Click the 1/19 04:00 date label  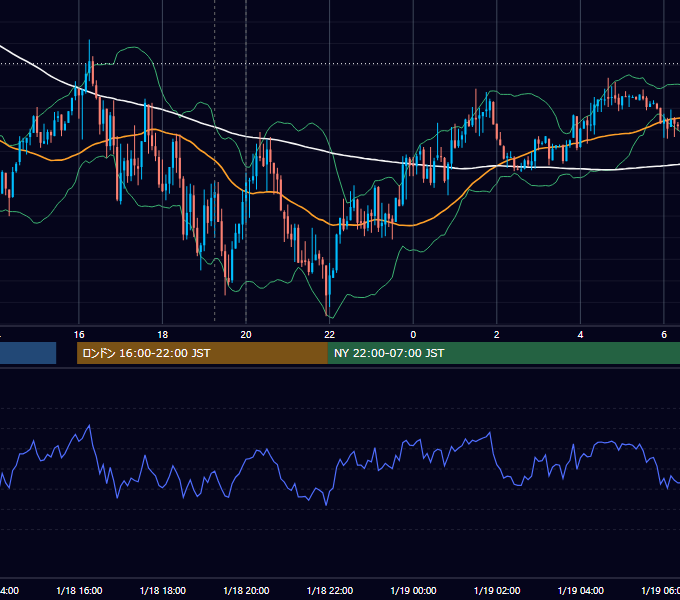581,591
